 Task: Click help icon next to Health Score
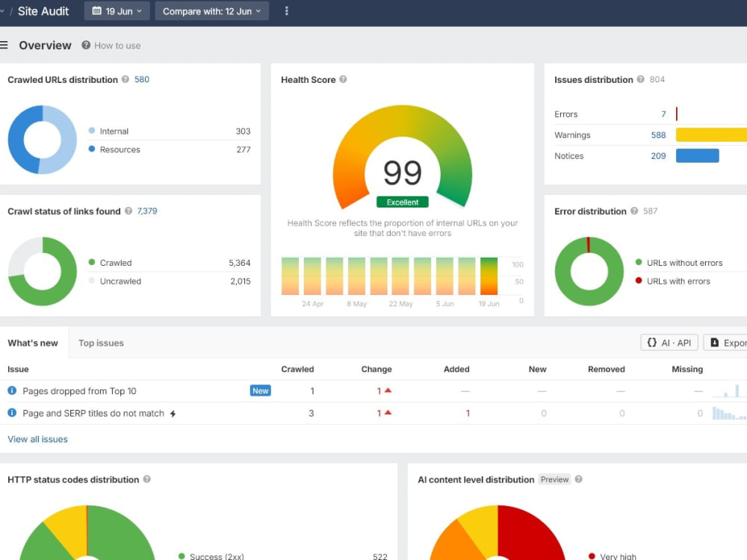343,80
